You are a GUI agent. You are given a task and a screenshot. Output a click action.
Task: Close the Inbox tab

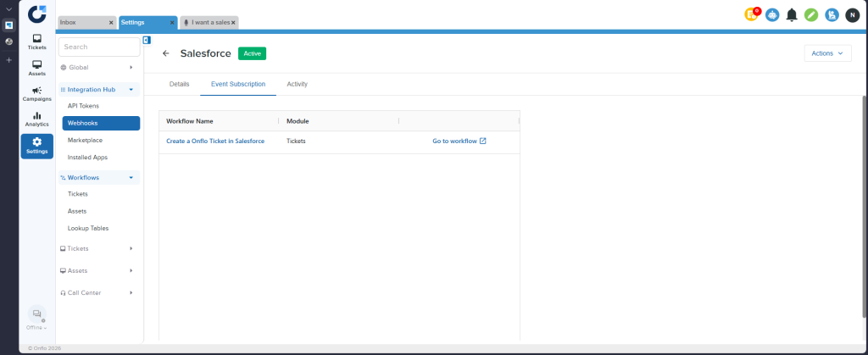pyautogui.click(x=111, y=23)
